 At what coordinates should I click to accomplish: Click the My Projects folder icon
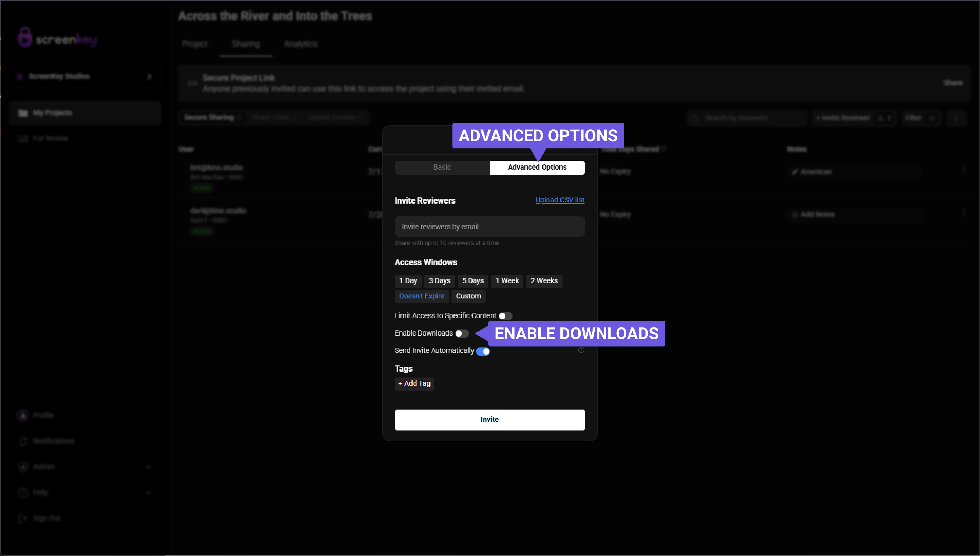(23, 113)
